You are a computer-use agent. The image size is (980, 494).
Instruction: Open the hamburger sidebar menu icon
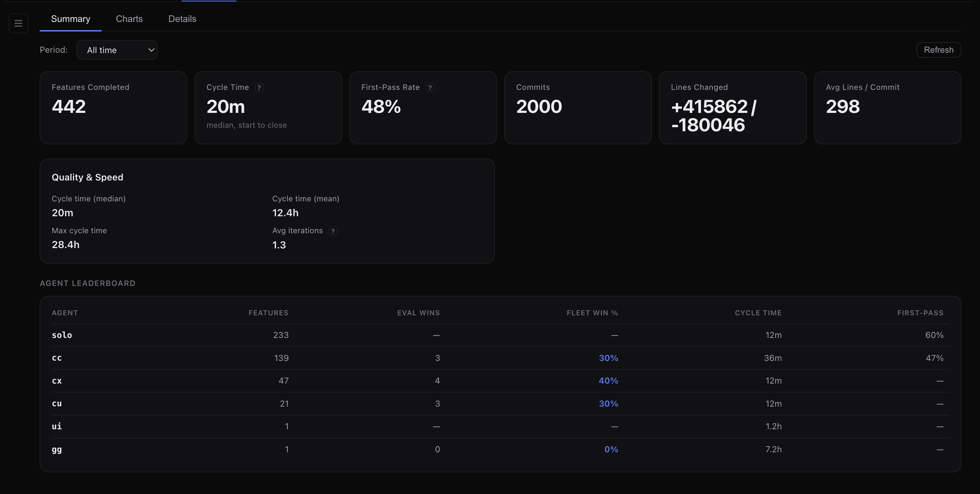pos(18,23)
